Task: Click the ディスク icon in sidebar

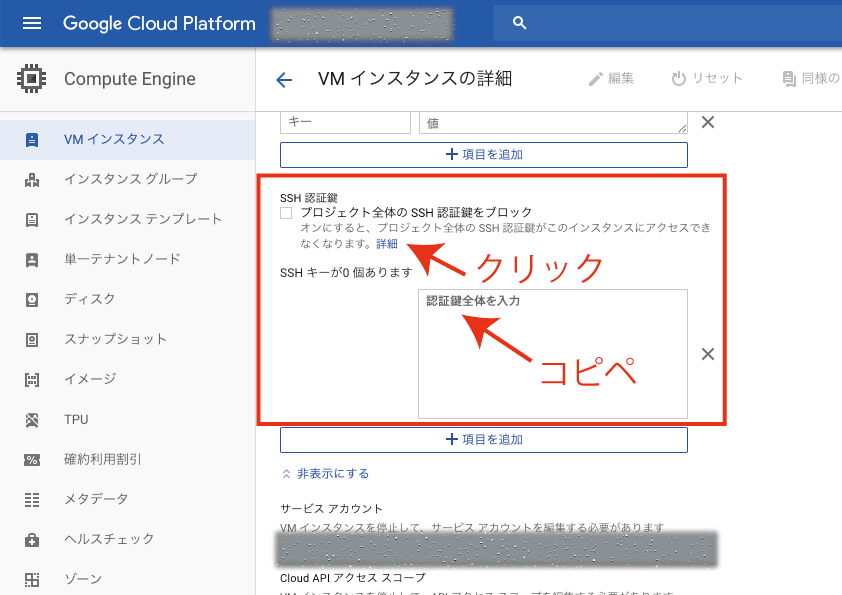Action: 32,300
